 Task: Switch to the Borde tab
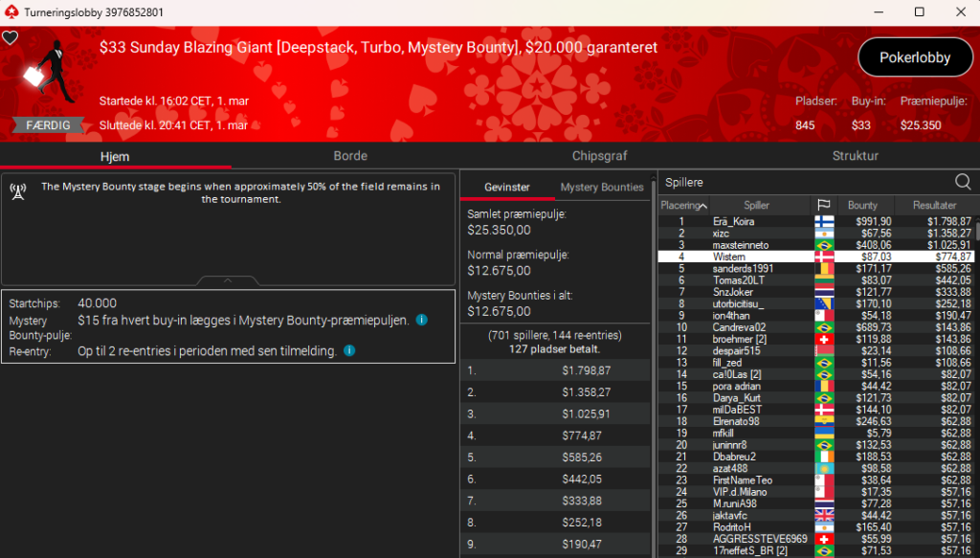[350, 156]
